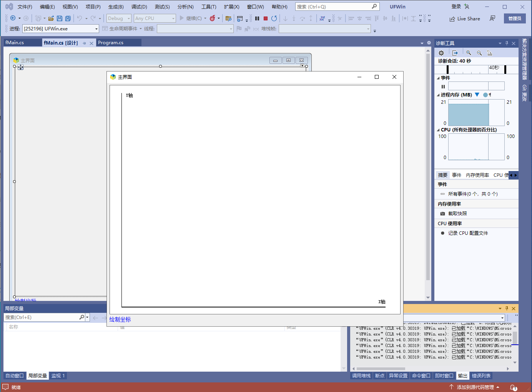Open the 线程 thread dropdown
The image size is (532, 392).
click(x=195, y=29)
